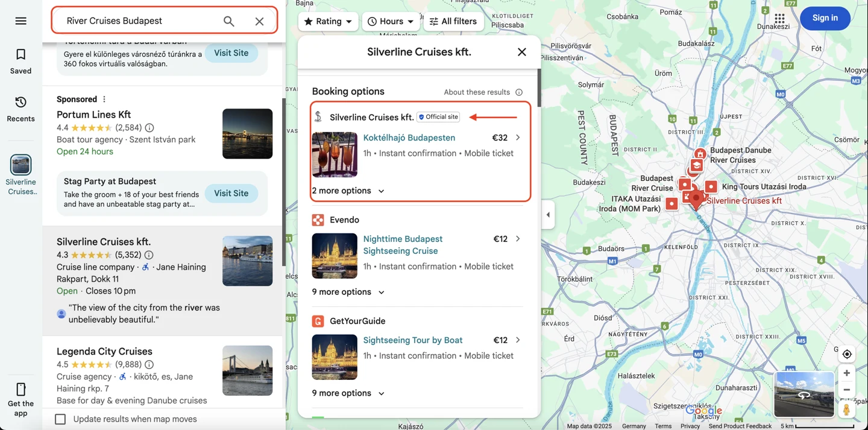Open the Google apps grid

tap(779, 18)
